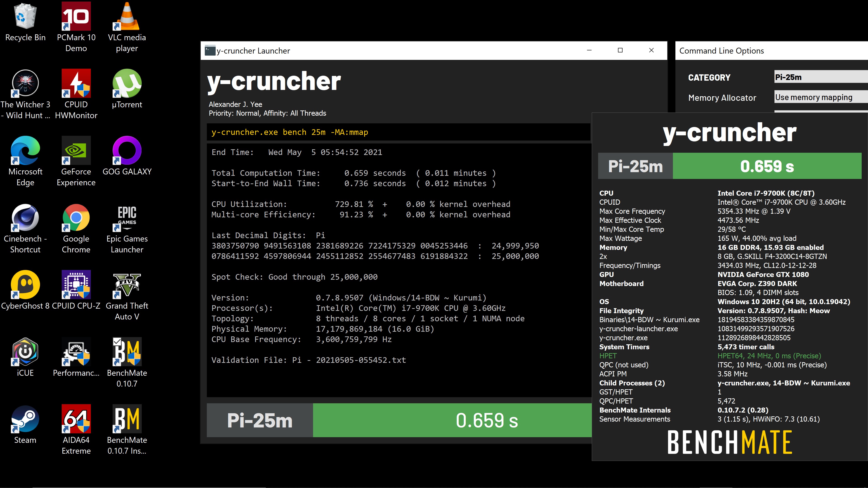The height and width of the screenshot is (488, 868).
Task: Open the CATEGORY Pi-25m dropdown
Action: (x=821, y=77)
